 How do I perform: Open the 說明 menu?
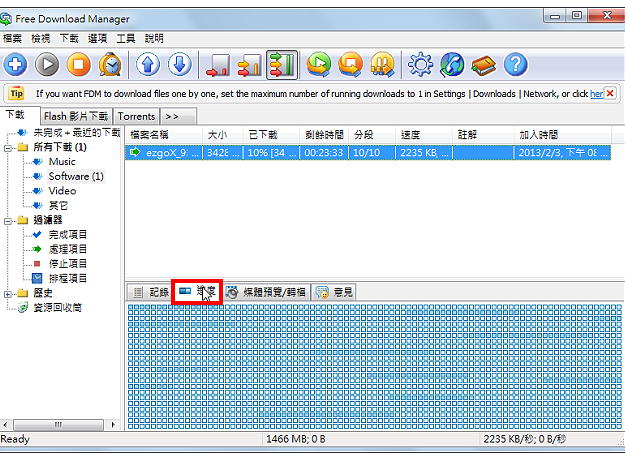click(x=154, y=38)
